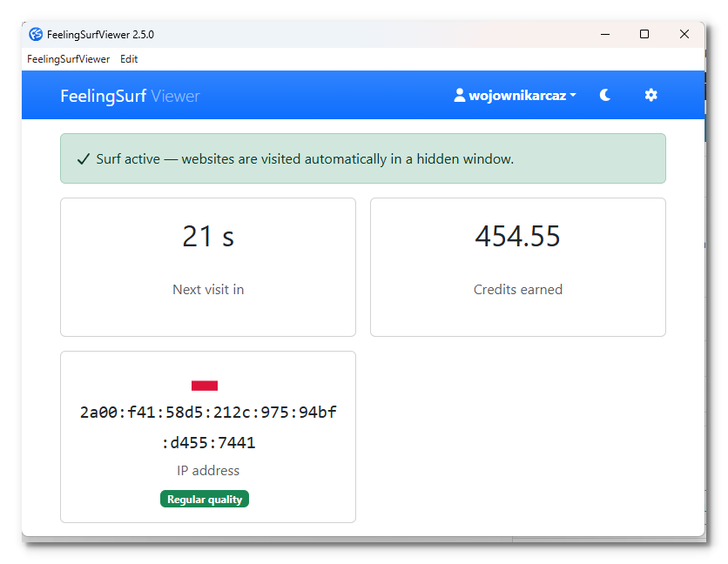
Task: Toggle dark mode with the moon icon
Action: click(x=605, y=96)
